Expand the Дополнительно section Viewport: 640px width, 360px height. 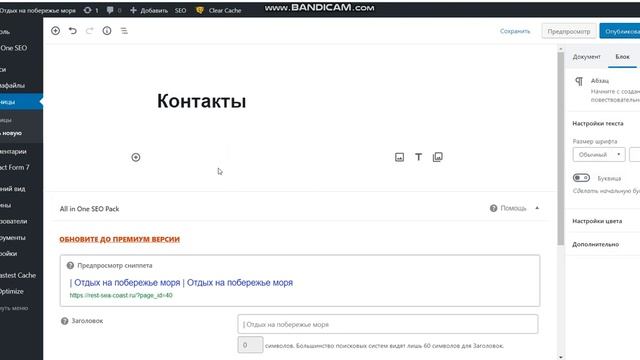coord(602,244)
